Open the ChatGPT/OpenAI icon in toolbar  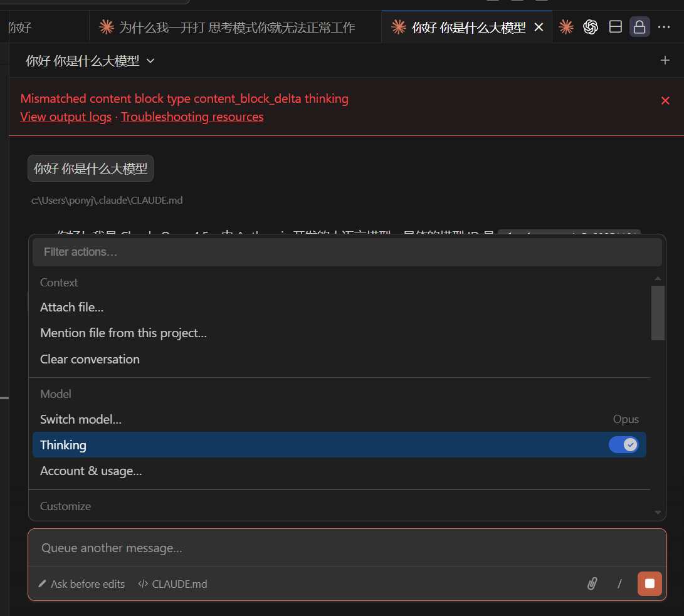coord(591,27)
